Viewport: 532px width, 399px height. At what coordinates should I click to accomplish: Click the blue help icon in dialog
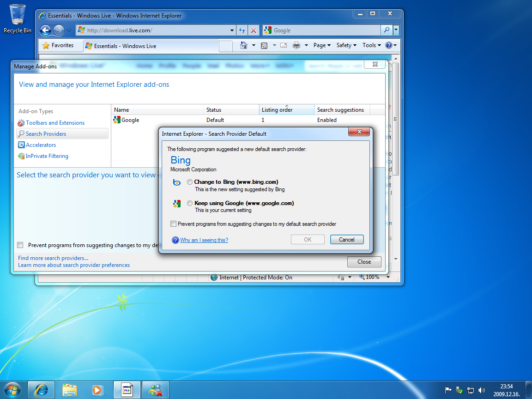coord(175,240)
